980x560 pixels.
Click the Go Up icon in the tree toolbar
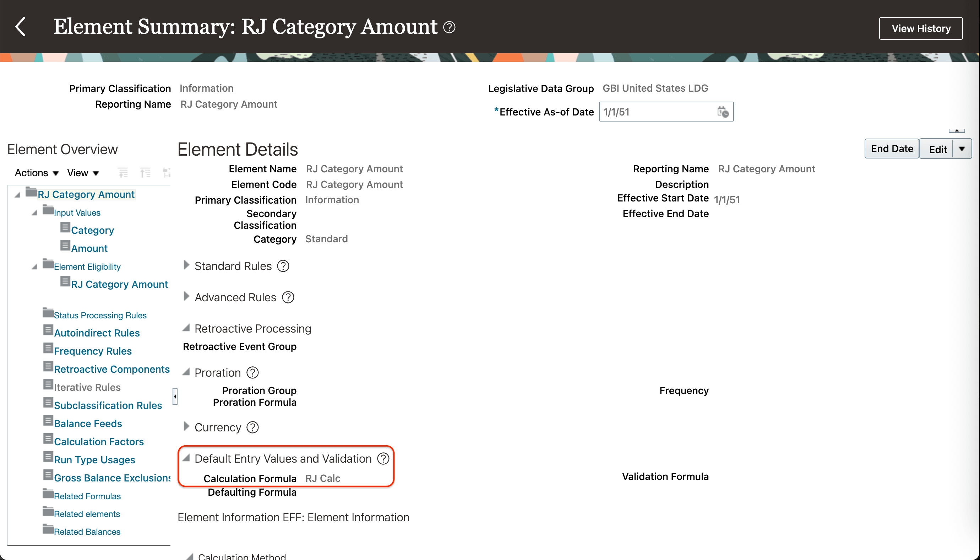pos(146,172)
